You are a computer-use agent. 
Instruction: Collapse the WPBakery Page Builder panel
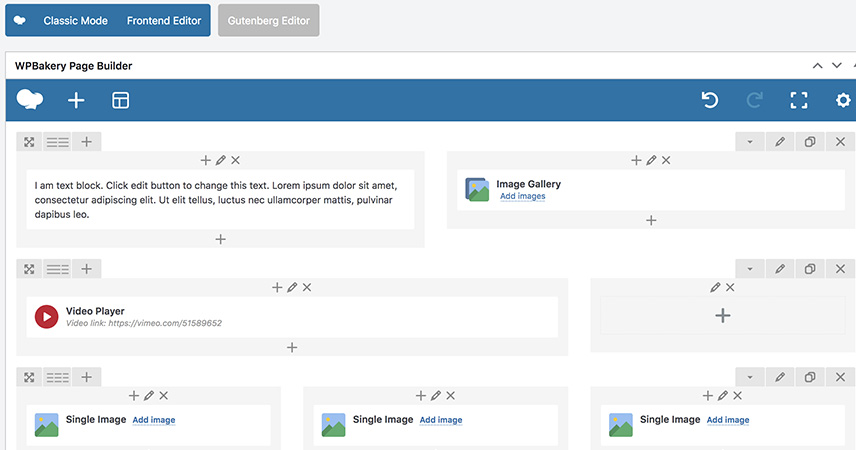click(x=818, y=66)
